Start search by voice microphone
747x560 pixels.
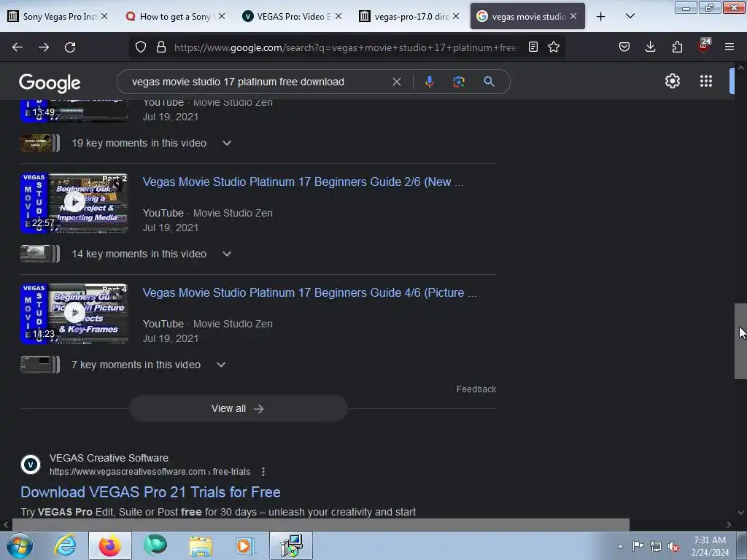point(429,82)
